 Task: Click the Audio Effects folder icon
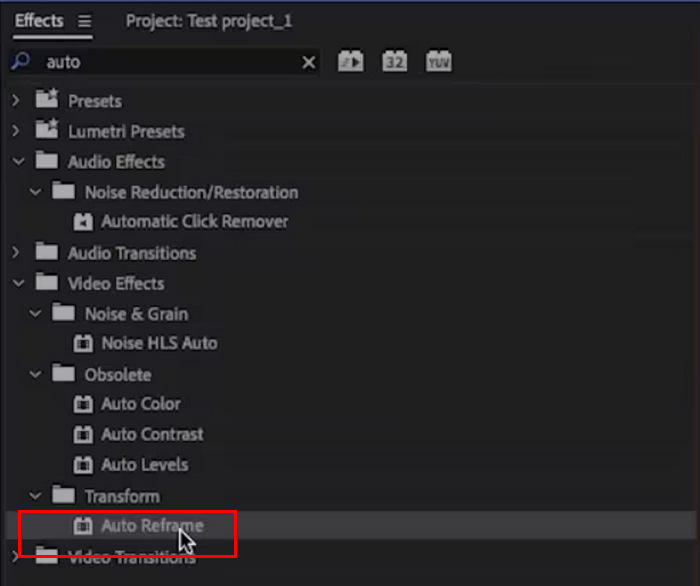(47, 160)
